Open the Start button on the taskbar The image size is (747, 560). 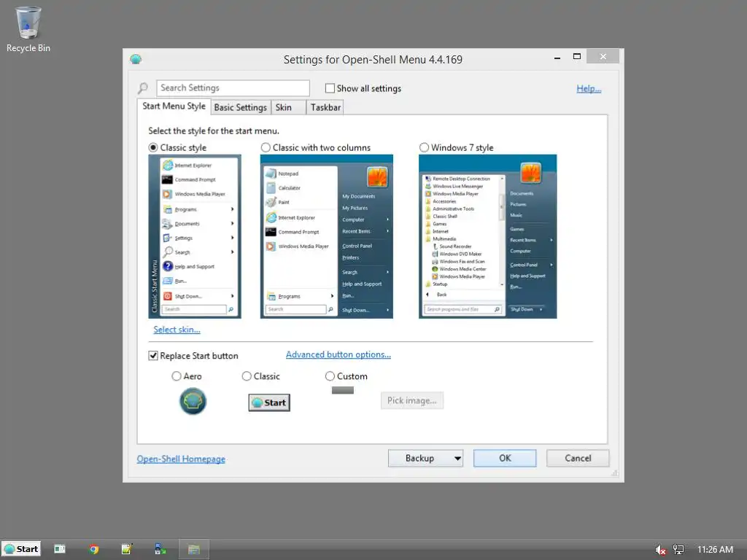(21, 549)
